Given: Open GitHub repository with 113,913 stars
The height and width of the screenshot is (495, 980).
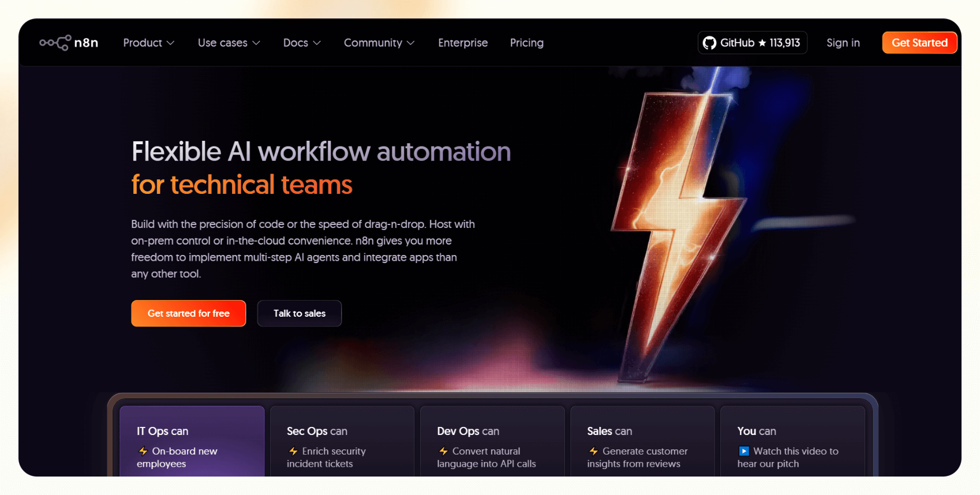Looking at the screenshot, I should (752, 43).
